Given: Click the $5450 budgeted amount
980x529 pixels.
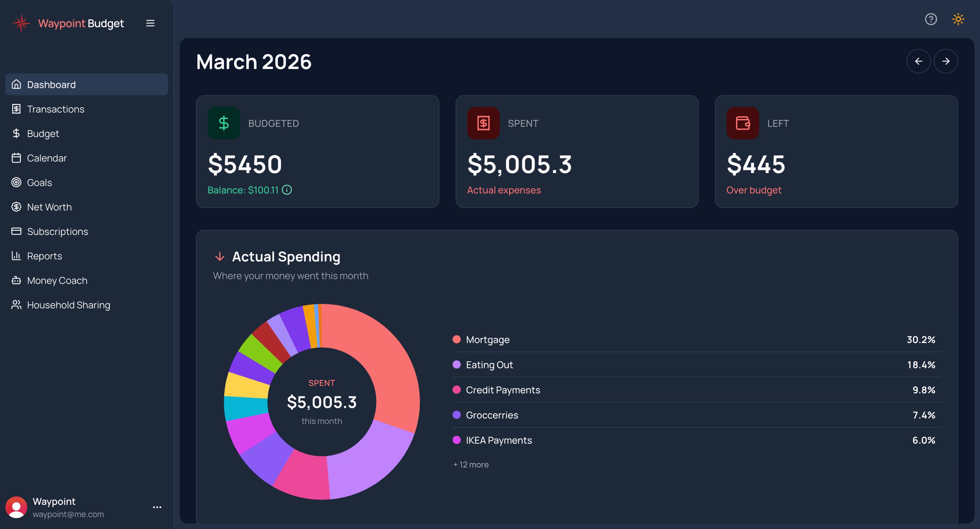Looking at the screenshot, I should (245, 165).
